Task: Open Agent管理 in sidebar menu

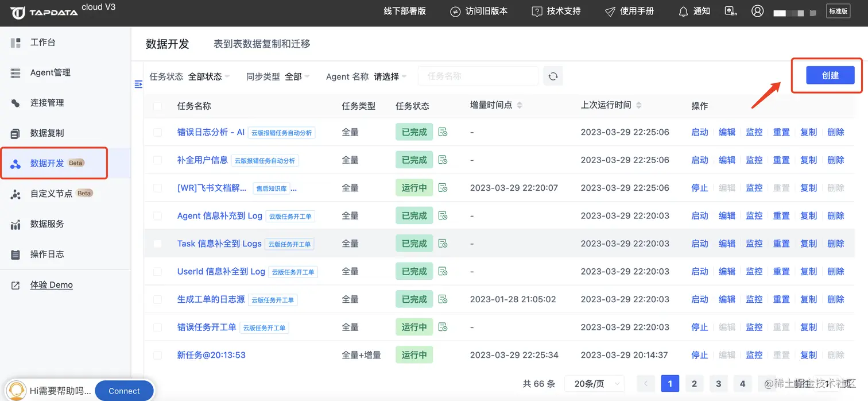Action: click(51, 73)
